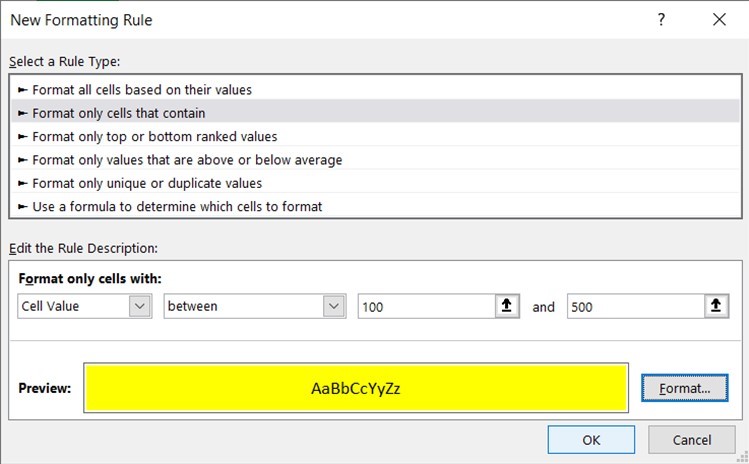This screenshot has width=749, height=464.
Task: Click the 'Select a Rule Type' label
Action: point(64,61)
